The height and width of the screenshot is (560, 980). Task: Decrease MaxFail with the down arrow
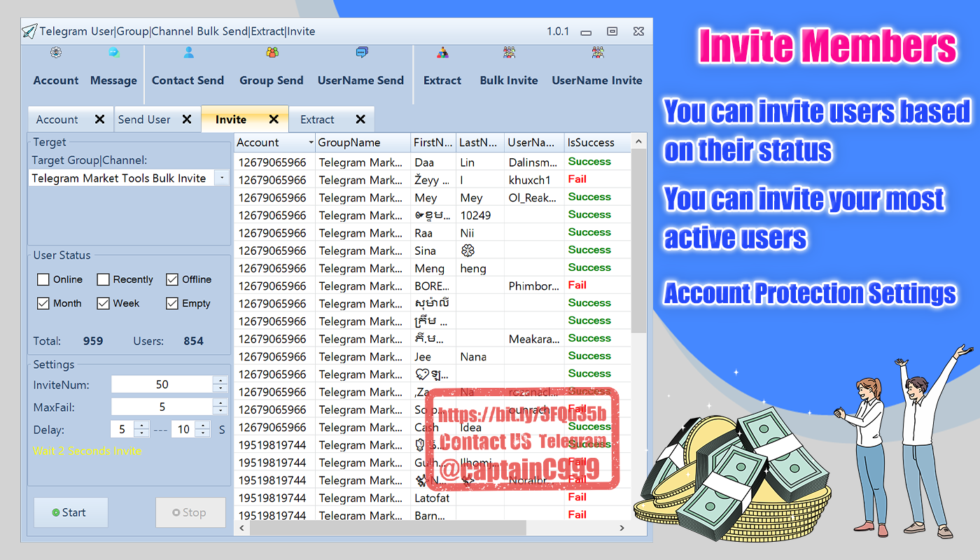coord(220,411)
